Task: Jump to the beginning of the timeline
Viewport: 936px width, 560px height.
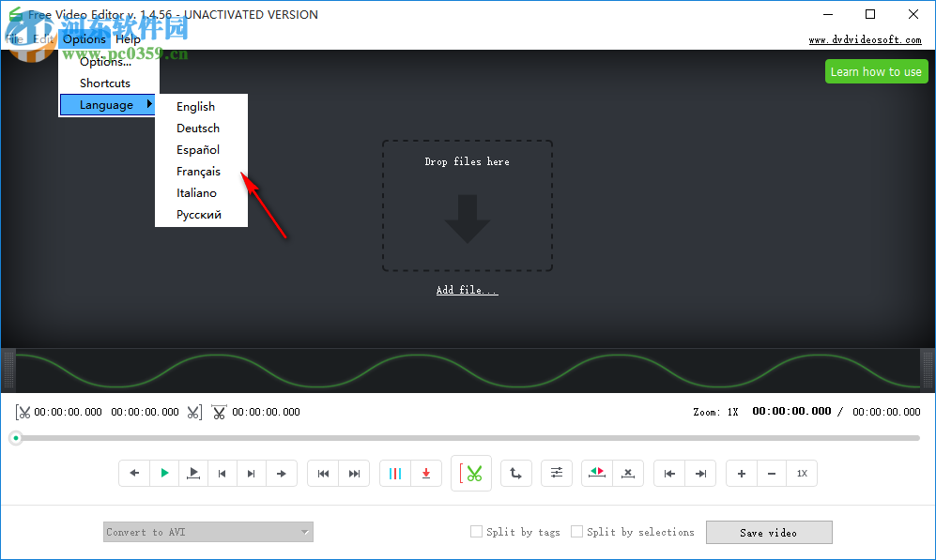Action: click(324, 474)
